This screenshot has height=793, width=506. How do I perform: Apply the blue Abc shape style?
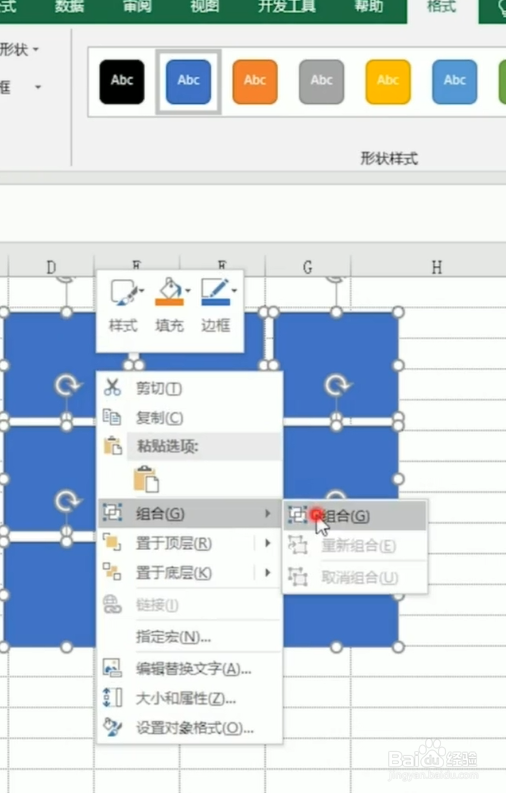(189, 81)
